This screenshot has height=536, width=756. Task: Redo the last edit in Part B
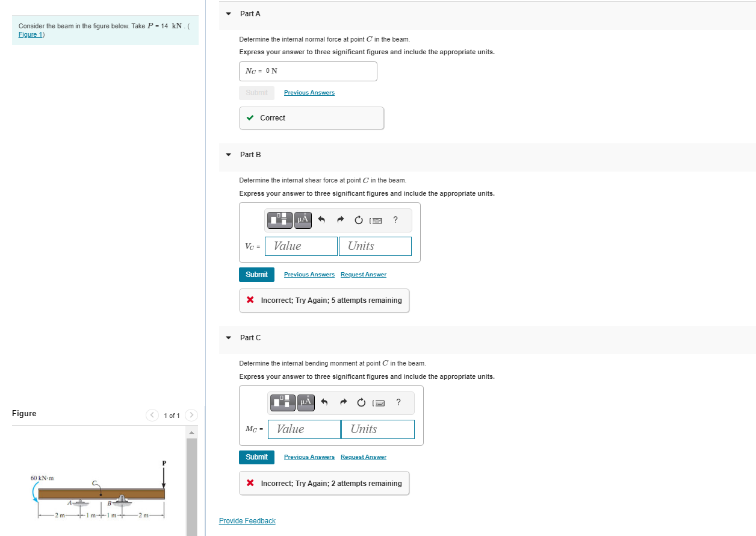pyautogui.click(x=341, y=220)
